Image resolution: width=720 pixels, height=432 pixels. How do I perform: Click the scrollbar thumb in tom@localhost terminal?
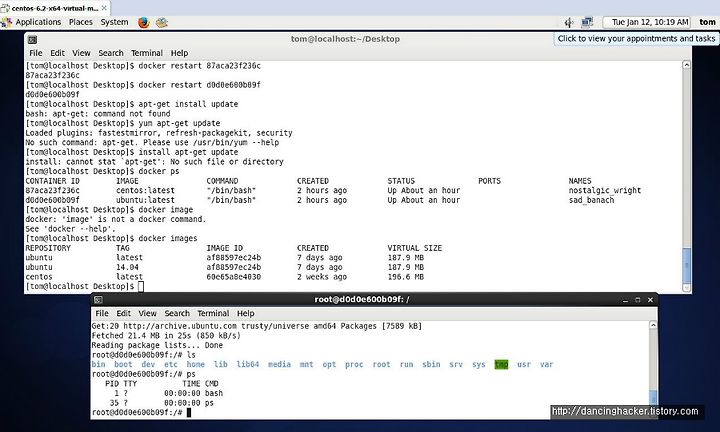(x=686, y=265)
